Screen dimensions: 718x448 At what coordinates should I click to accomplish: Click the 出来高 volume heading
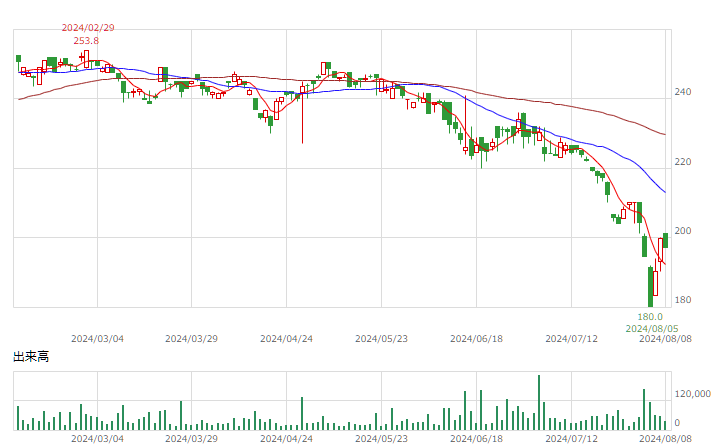(x=31, y=356)
